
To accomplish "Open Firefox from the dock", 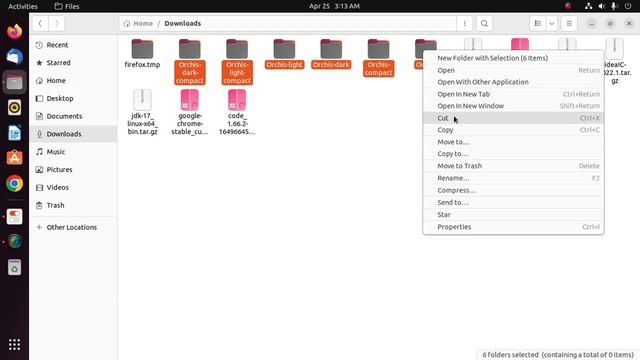I will tap(14, 31).
